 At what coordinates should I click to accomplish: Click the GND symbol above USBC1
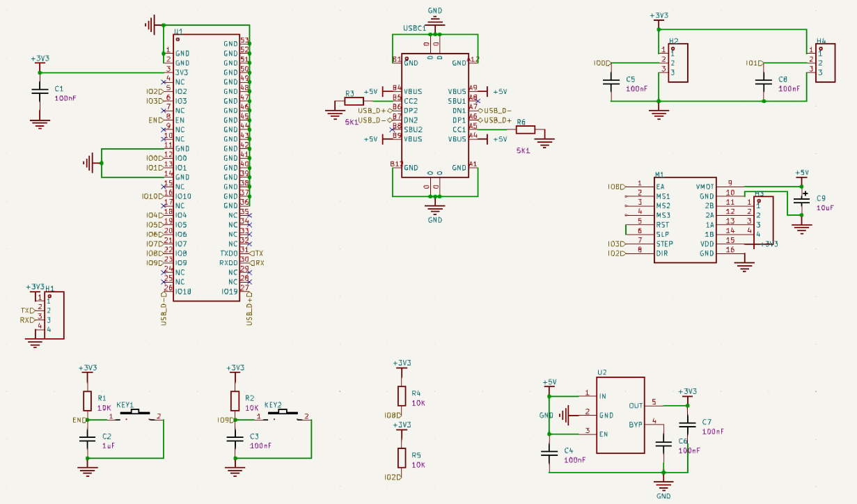[x=435, y=22]
